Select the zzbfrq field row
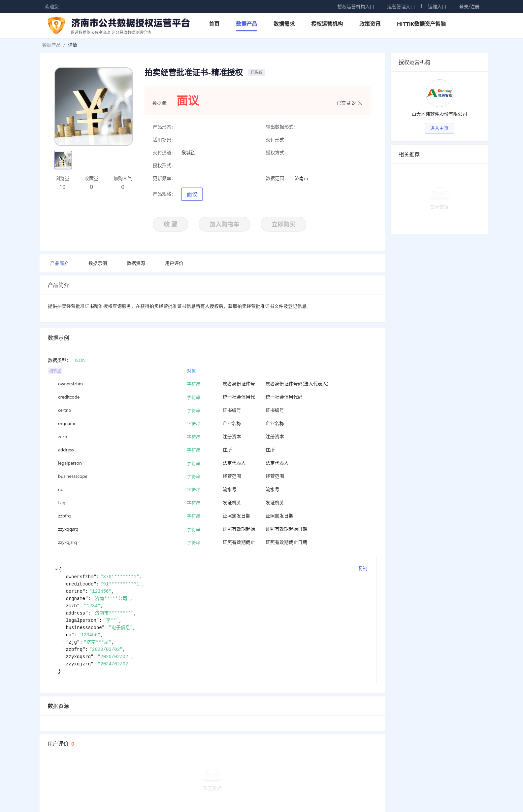 click(212, 516)
